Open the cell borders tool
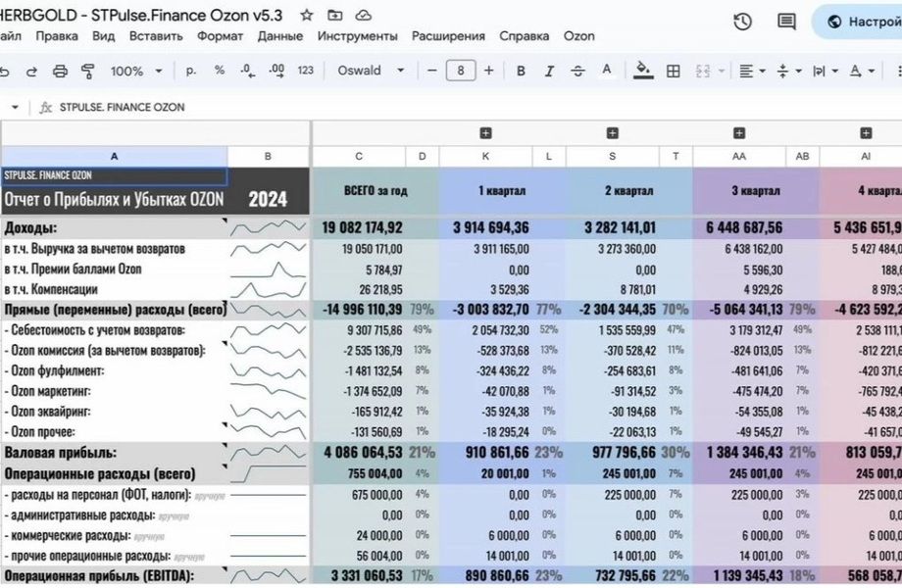The image size is (902, 588). click(x=673, y=71)
